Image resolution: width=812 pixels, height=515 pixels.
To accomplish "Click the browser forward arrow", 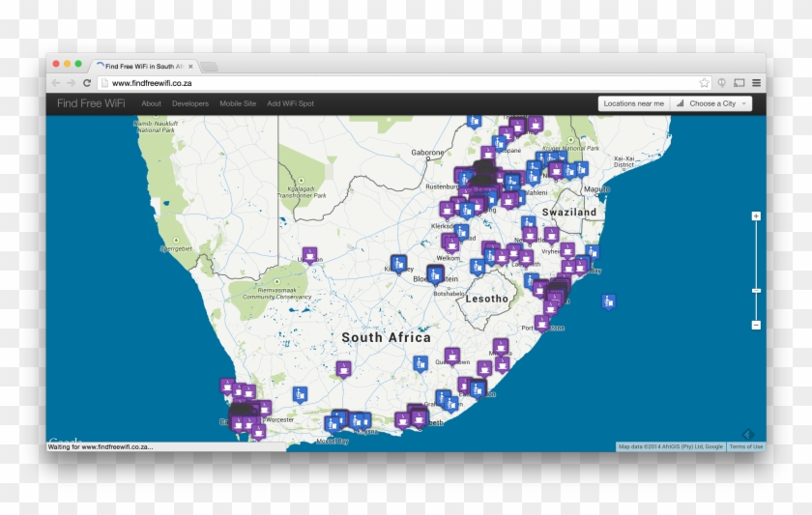I will click(71, 83).
